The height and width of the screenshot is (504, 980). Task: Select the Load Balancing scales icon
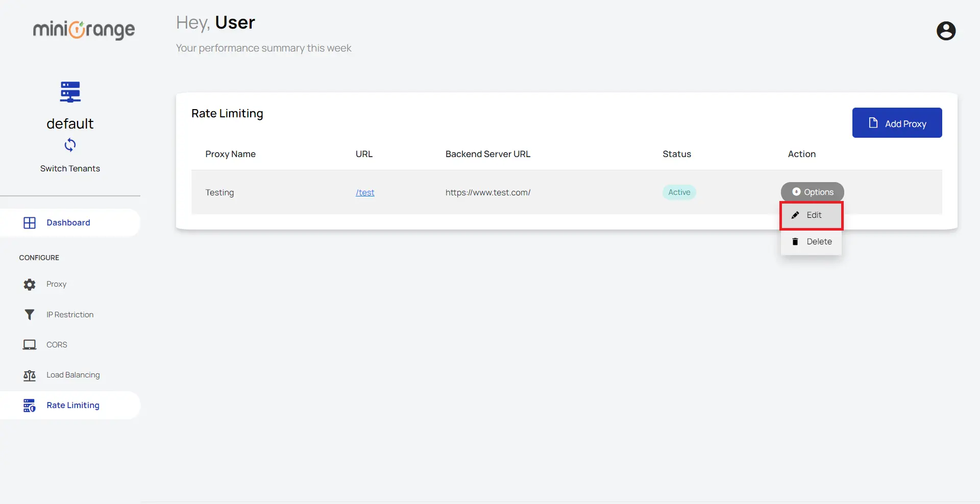(x=30, y=375)
